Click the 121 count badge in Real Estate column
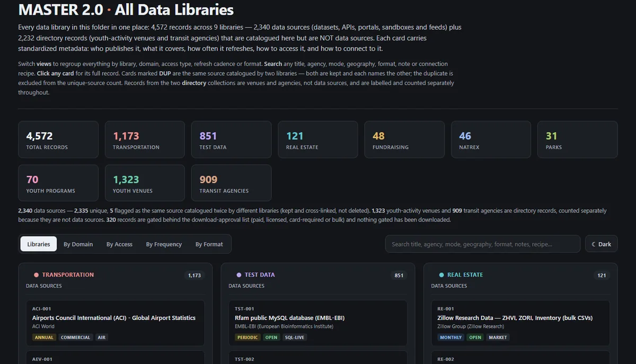 click(602, 276)
